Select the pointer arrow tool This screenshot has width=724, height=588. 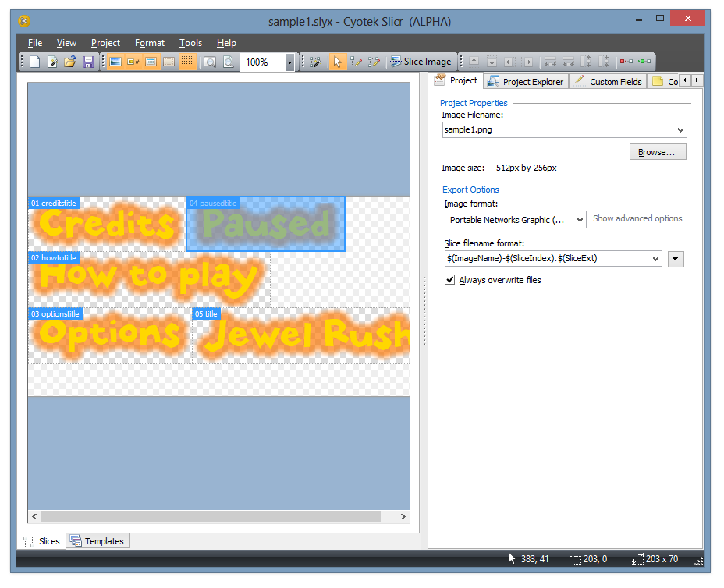(x=337, y=62)
